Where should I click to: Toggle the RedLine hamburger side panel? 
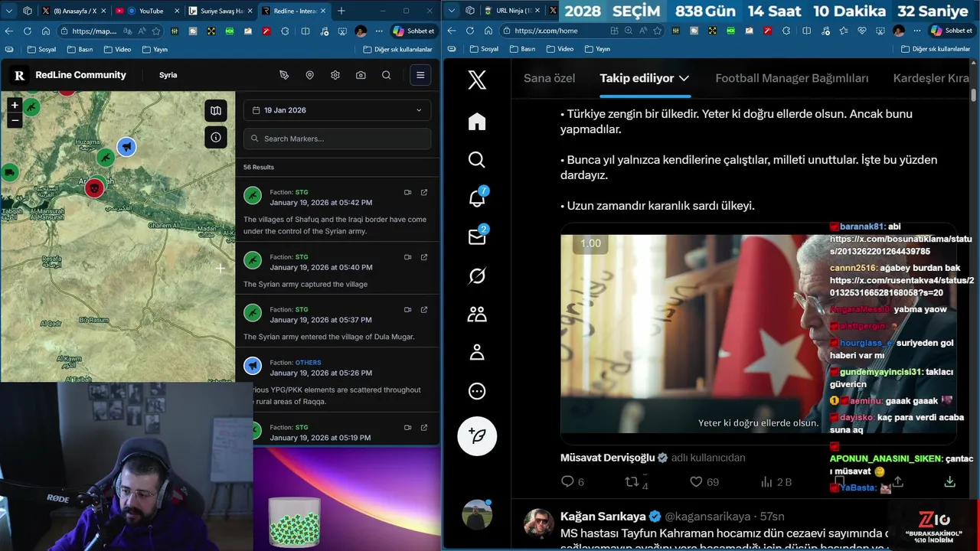click(x=420, y=75)
